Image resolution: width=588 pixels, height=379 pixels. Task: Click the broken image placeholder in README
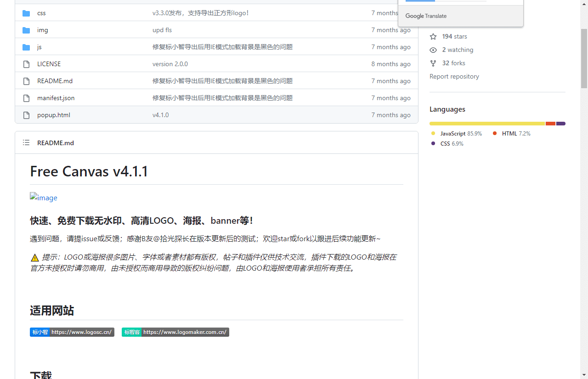pos(43,198)
